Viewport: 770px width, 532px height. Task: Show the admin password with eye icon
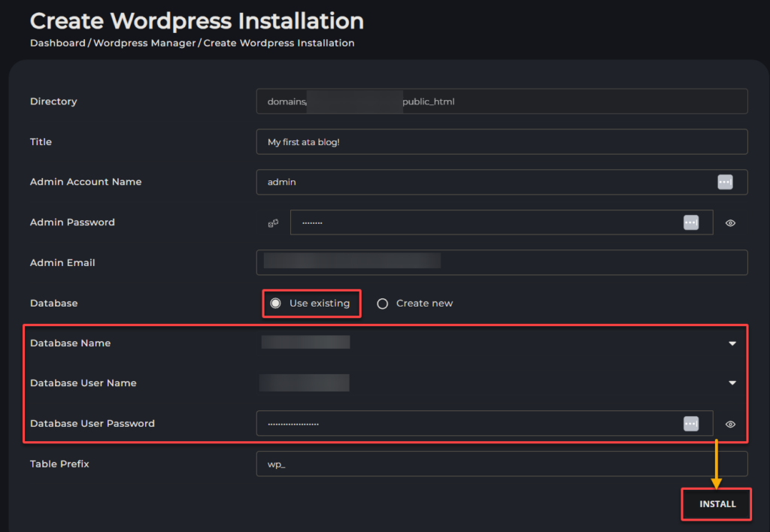point(730,223)
